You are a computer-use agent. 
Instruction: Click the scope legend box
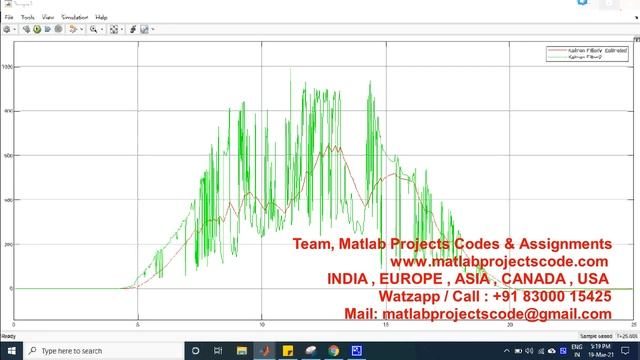coord(587,54)
